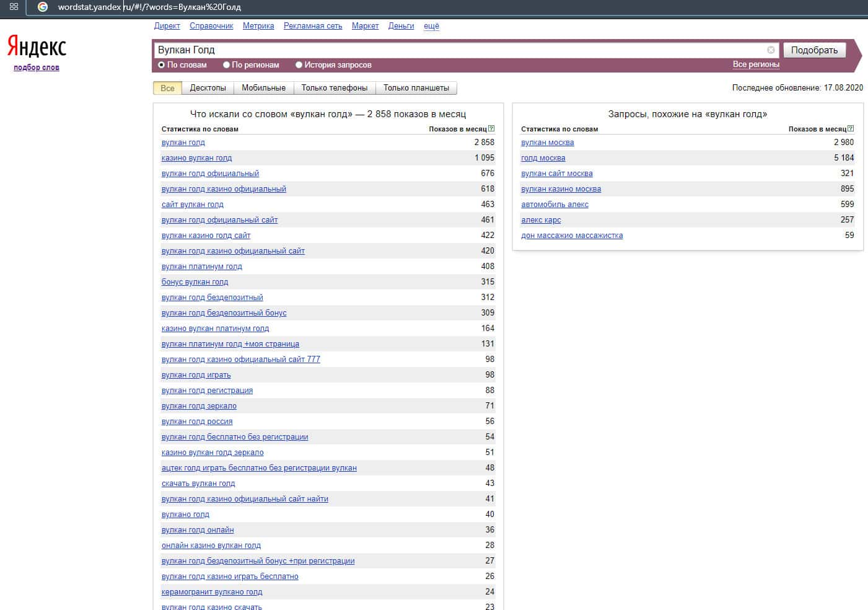This screenshot has width=868, height=610.
Task: Select the "История запросов" radio option
Action: click(299, 65)
